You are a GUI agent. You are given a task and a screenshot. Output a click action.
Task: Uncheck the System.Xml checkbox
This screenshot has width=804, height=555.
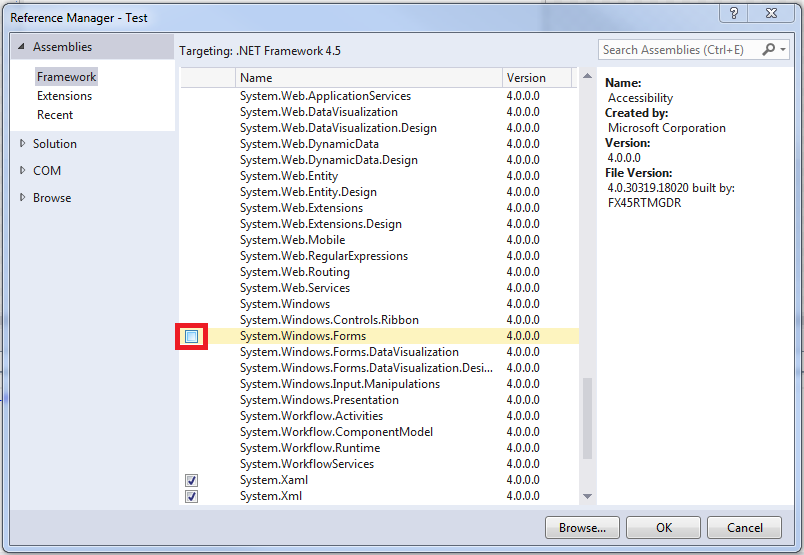click(x=191, y=497)
